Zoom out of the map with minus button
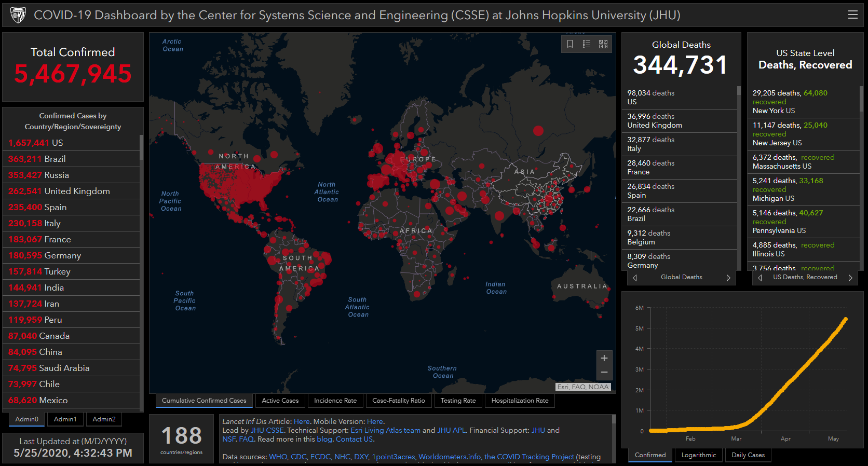 pyautogui.click(x=604, y=372)
